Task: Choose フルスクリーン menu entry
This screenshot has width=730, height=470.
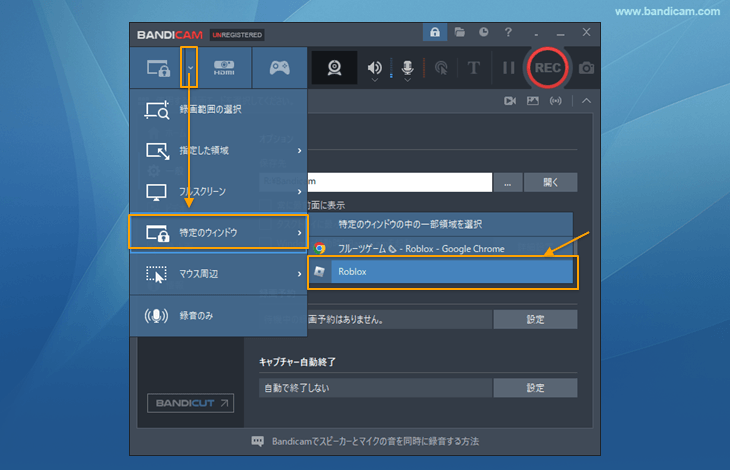Action: (218, 191)
